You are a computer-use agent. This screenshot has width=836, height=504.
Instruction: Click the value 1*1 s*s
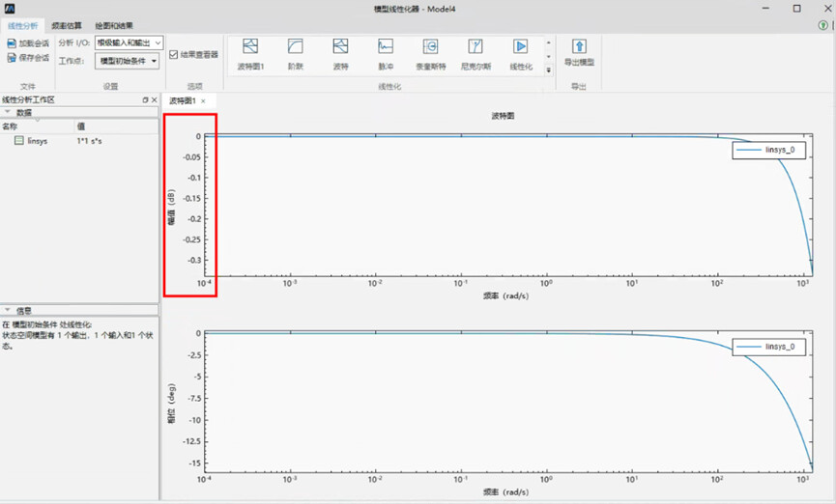tap(89, 141)
